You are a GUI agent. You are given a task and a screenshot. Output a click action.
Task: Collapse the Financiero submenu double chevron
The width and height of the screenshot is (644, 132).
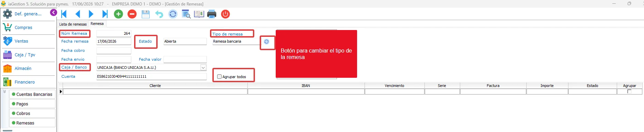4,92
